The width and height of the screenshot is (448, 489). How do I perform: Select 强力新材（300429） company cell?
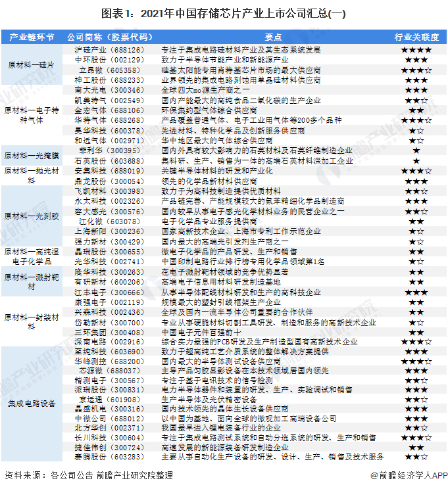[x=110, y=242]
